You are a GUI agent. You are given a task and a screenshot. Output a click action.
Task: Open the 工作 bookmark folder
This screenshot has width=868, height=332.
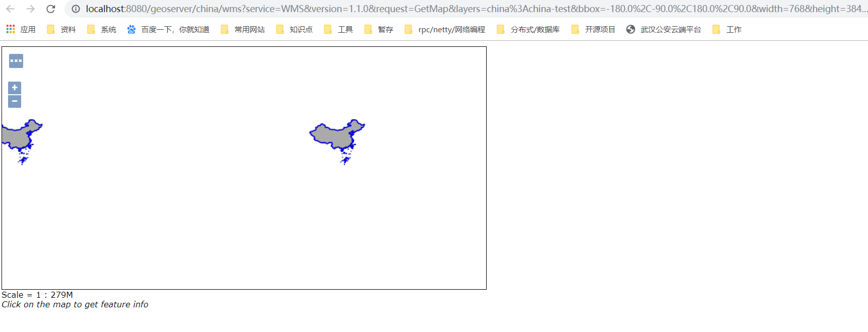(x=726, y=29)
